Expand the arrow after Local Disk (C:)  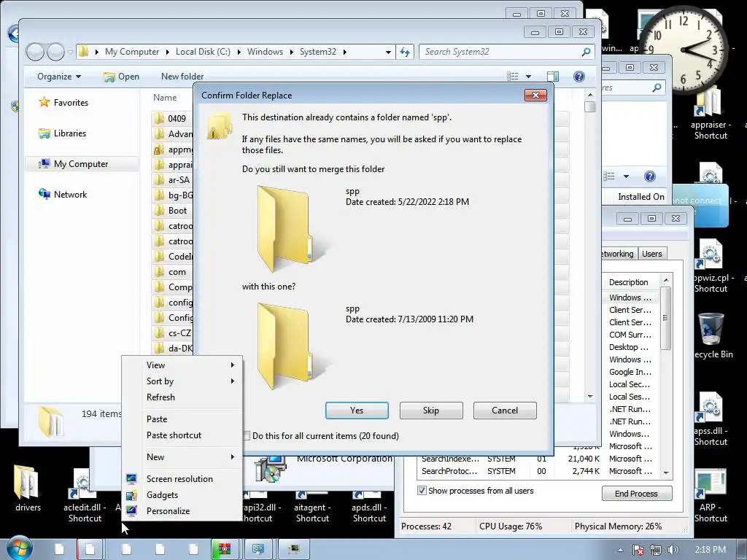pyautogui.click(x=239, y=52)
